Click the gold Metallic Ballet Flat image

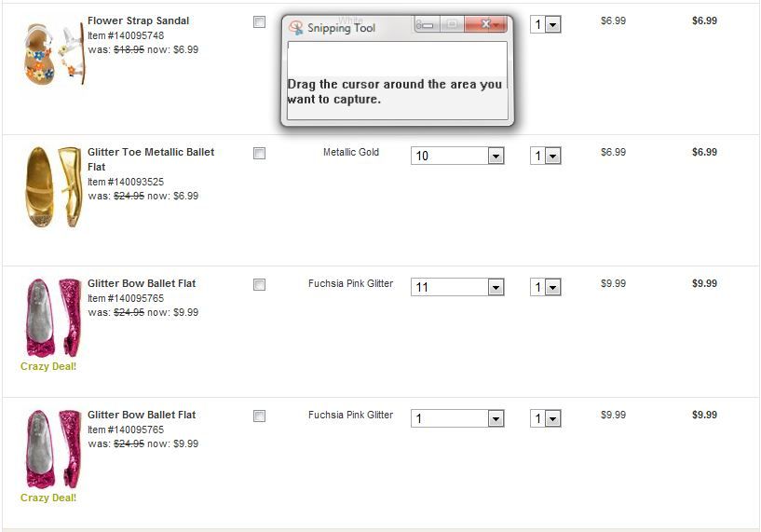tap(54, 186)
